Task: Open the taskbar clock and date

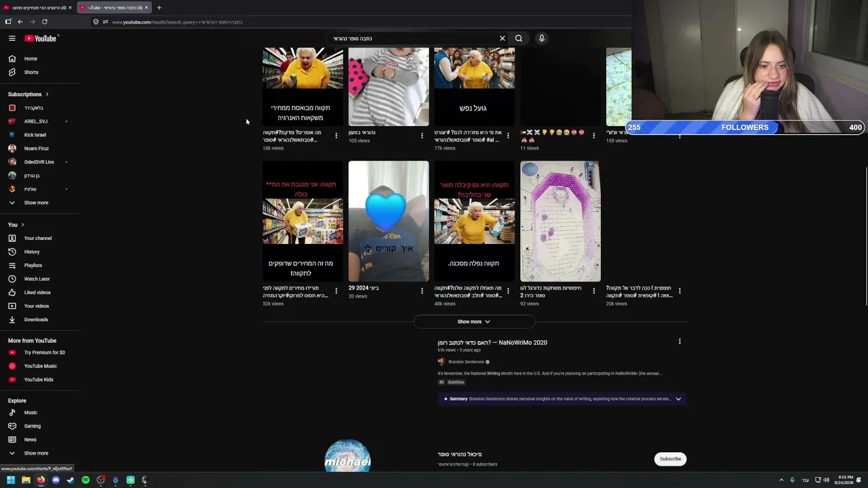Action: (x=846, y=480)
